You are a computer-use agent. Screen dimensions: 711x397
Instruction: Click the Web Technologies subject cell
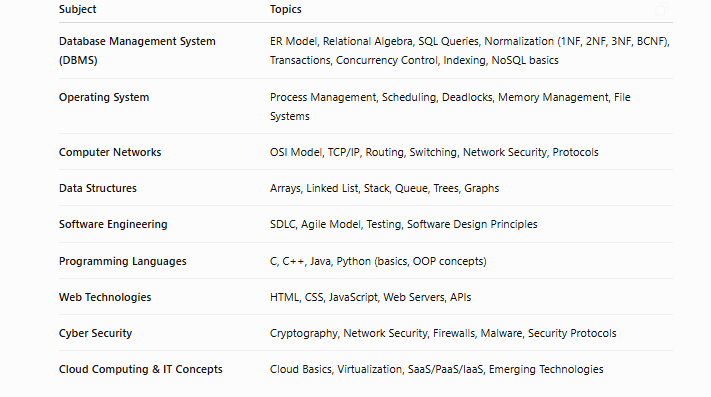tap(105, 297)
